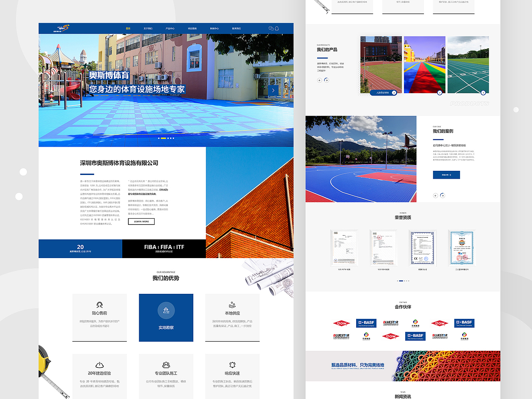
Task: Click the 新闻资讯 section heading
Action: tap(403, 396)
